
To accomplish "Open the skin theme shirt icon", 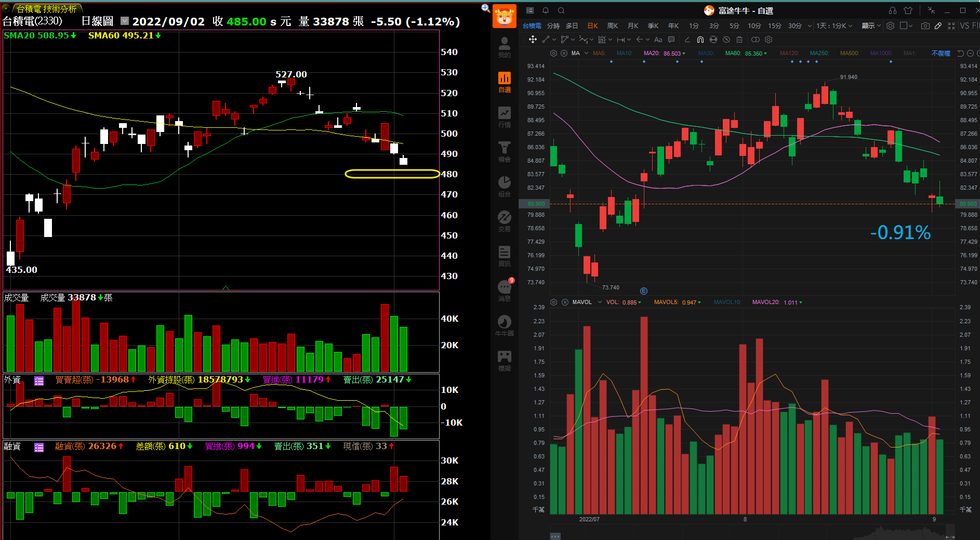I will click(x=908, y=10).
